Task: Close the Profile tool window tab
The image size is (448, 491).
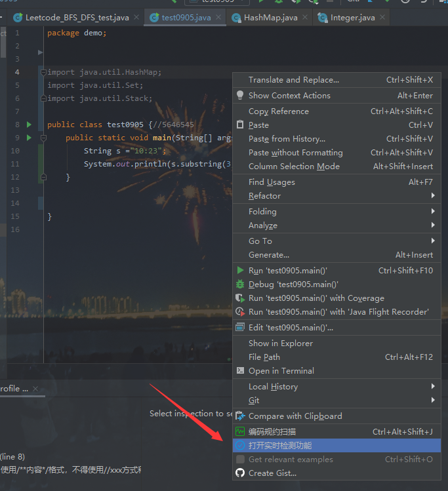Action: pos(35,389)
